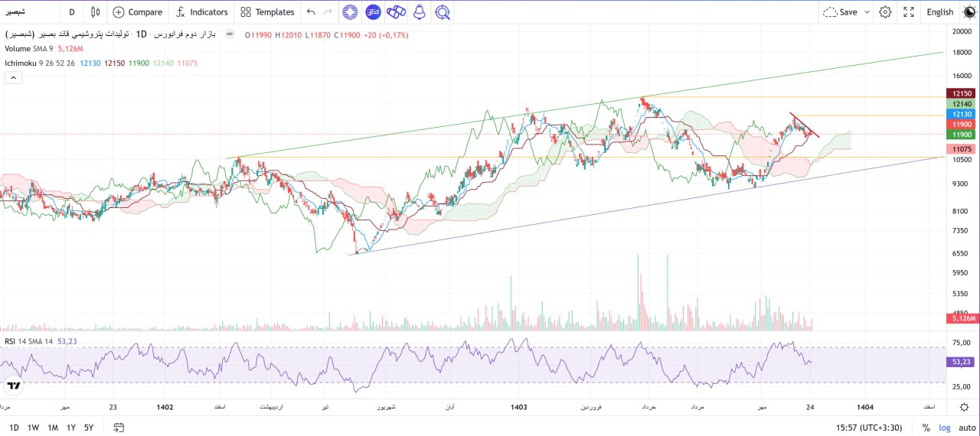Click the undo arrow in toolbar
Image resolution: width=980 pixels, height=436 pixels.
click(310, 11)
